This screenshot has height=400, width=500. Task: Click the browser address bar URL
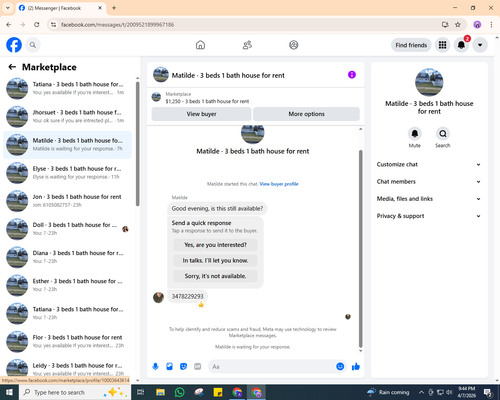pyautogui.click(x=117, y=25)
